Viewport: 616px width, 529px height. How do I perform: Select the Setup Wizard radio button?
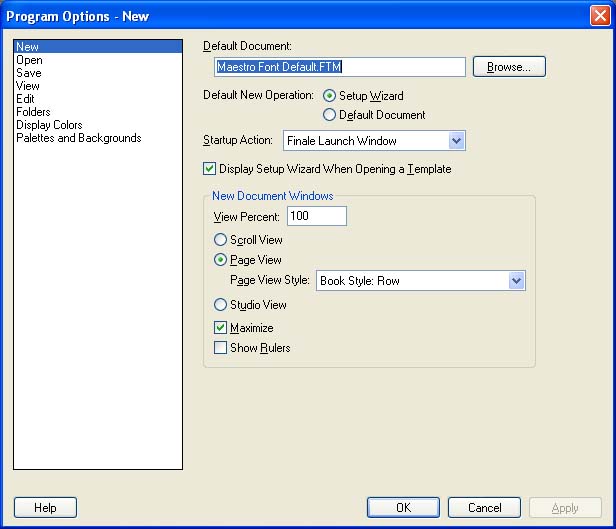pyautogui.click(x=330, y=96)
